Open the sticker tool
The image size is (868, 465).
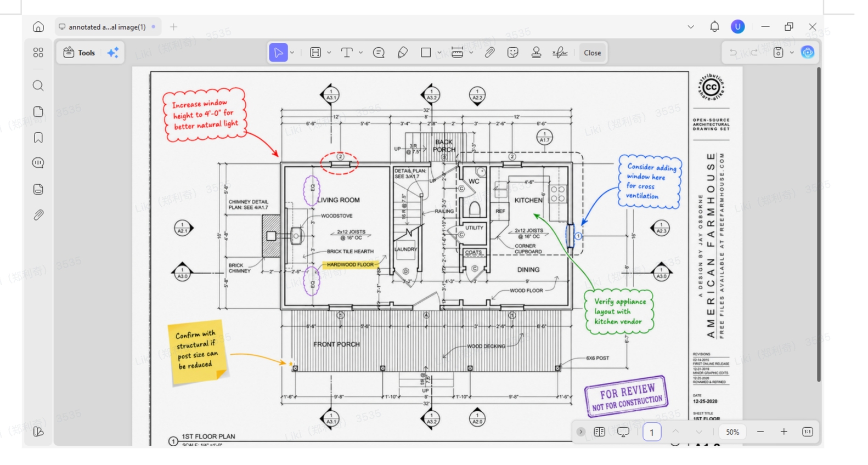[x=513, y=53]
